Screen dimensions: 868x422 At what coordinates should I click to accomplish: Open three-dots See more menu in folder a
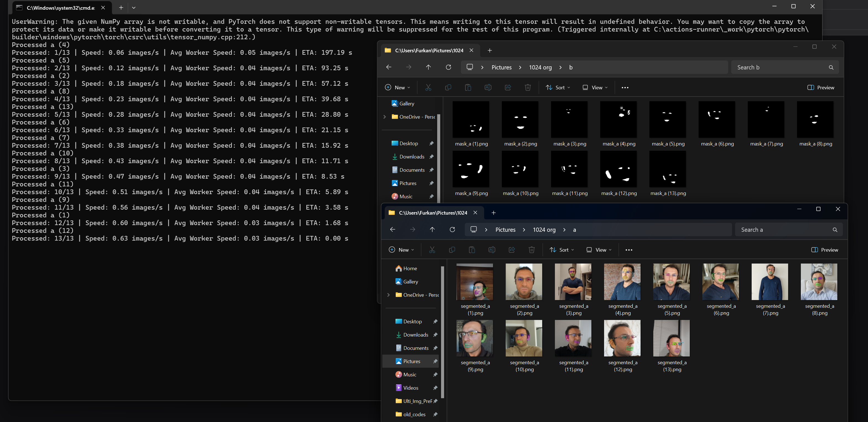[x=628, y=250]
